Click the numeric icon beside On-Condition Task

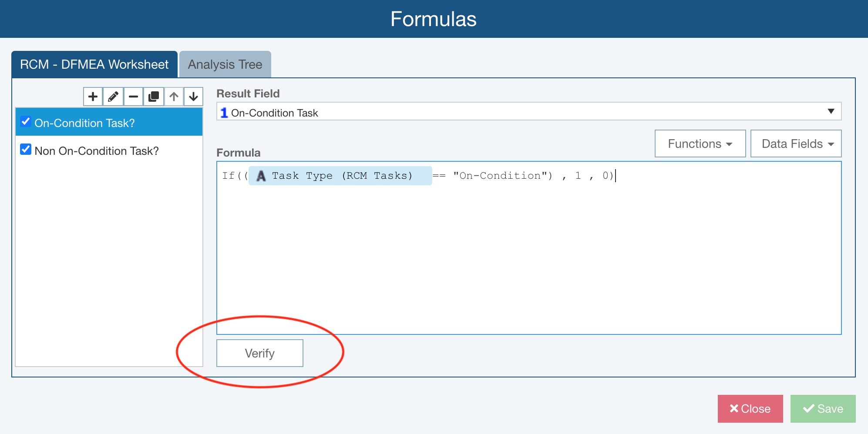(x=224, y=113)
